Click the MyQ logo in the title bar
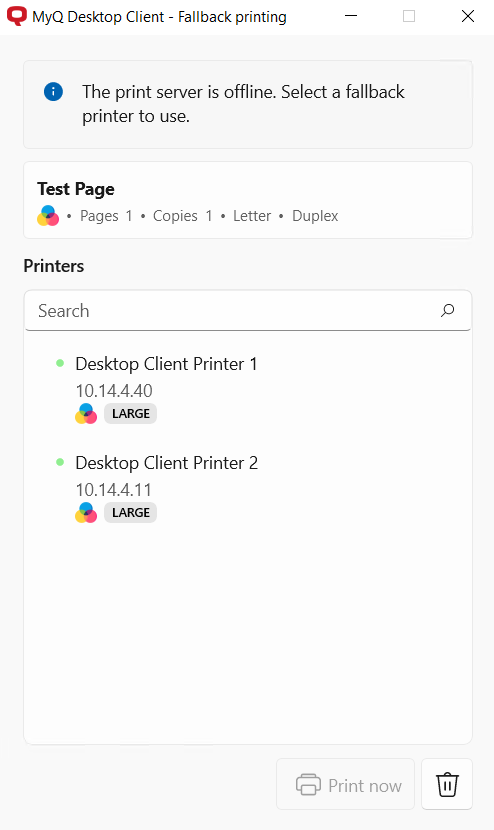Screen dimensions: 494x830 (16, 16)
